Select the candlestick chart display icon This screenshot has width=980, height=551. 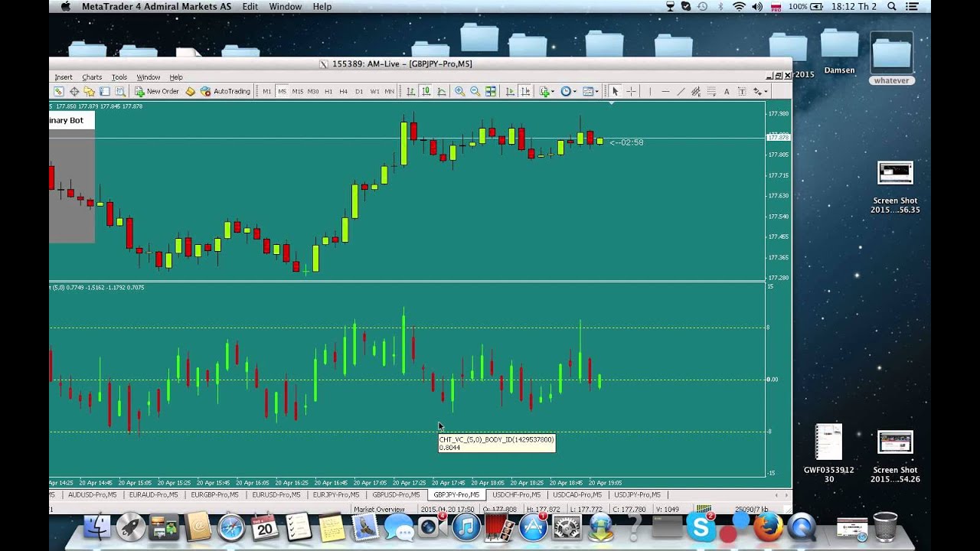[426, 91]
